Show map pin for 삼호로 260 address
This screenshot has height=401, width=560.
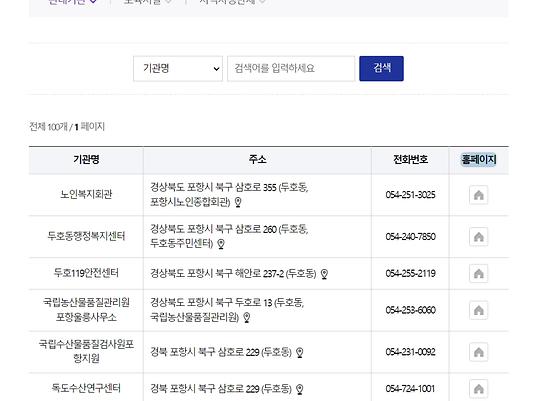tap(221, 244)
